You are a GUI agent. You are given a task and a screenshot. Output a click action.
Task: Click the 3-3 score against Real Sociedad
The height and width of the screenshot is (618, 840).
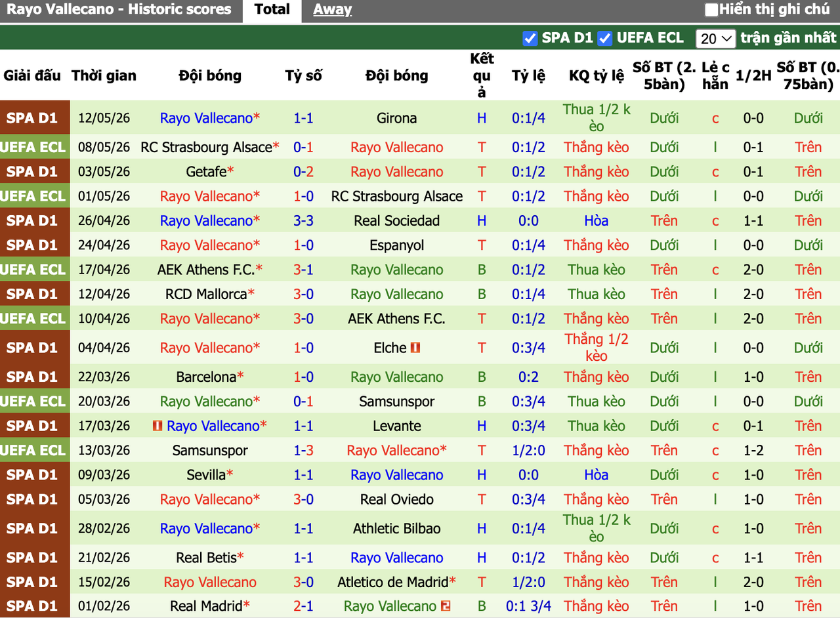303,221
